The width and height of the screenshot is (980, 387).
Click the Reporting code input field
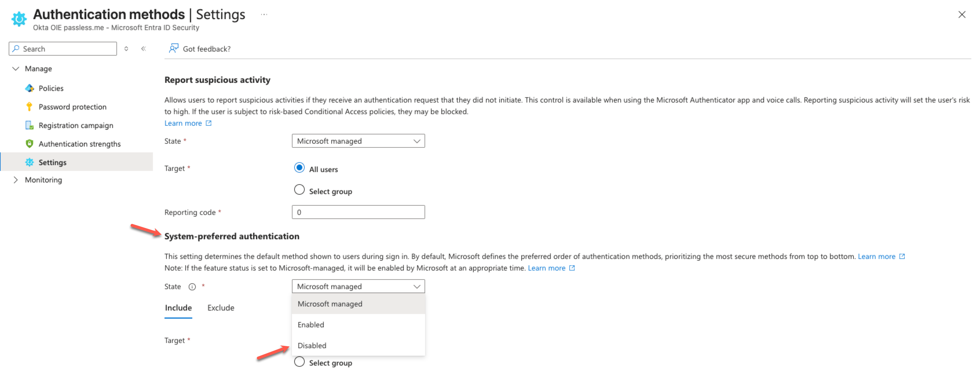pyautogui.click(x=358, y=212)
